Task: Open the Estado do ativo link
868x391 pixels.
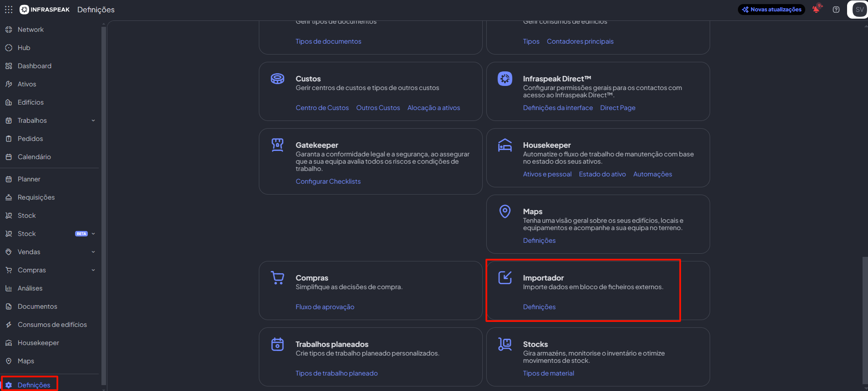Action: [602, 174]
